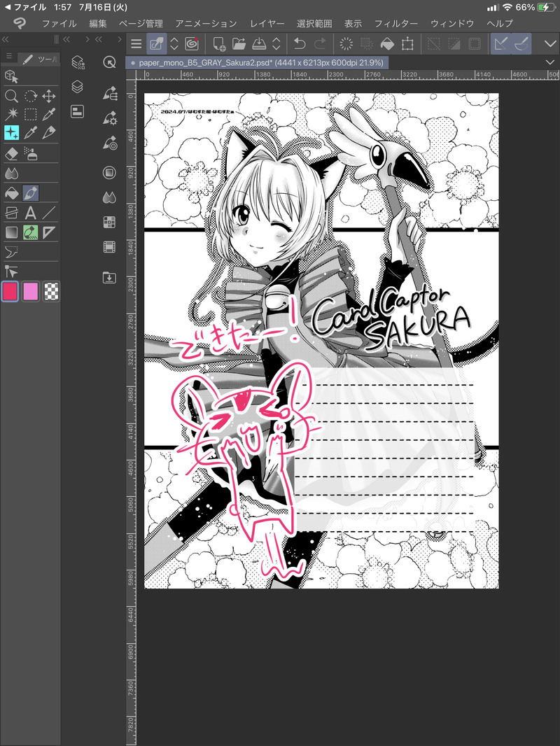
Task: Click Clear Outside Selection icon
Action: pos(367,44)
